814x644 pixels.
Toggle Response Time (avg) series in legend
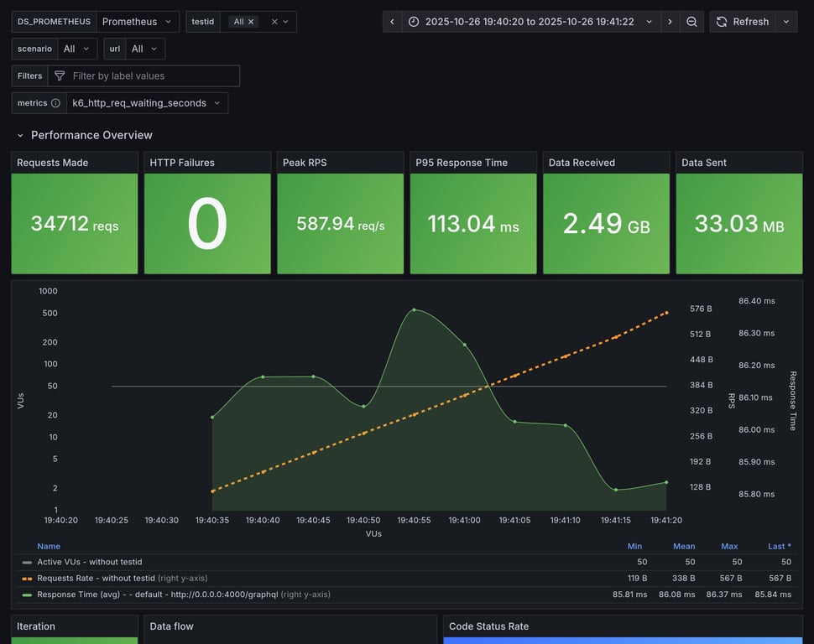[x=143, y=595]
